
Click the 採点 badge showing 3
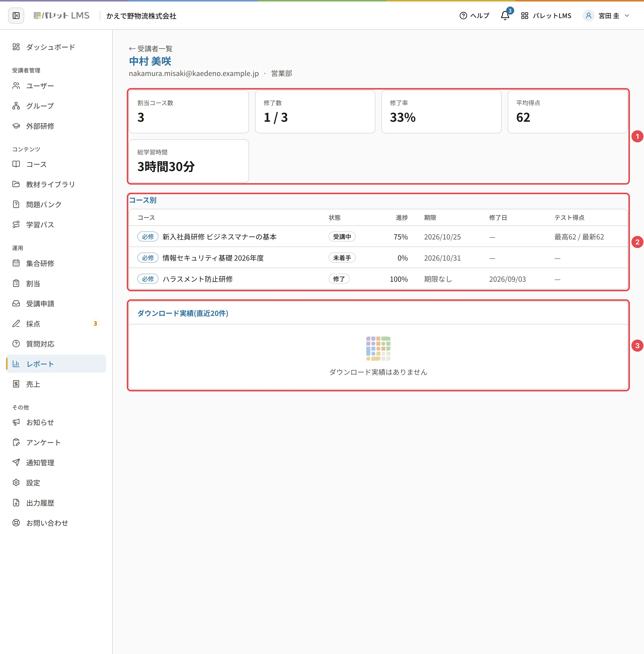tap(95, 324)
